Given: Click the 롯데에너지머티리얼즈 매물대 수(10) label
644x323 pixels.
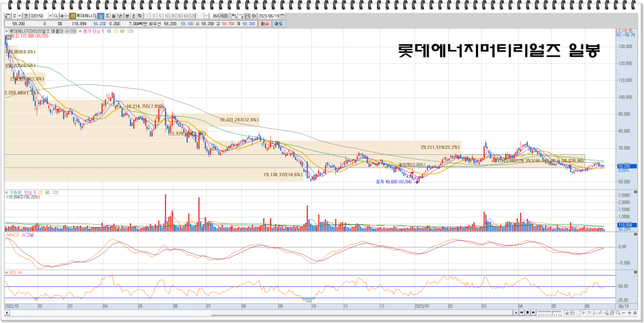Looking at the screenshot, I should click(x=42, y=31).
